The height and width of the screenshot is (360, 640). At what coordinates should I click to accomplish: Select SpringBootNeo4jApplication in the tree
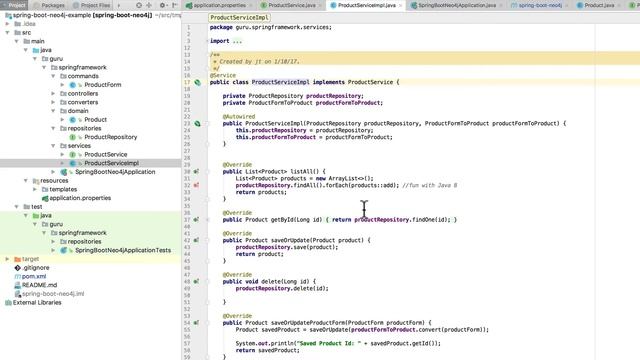115,172
